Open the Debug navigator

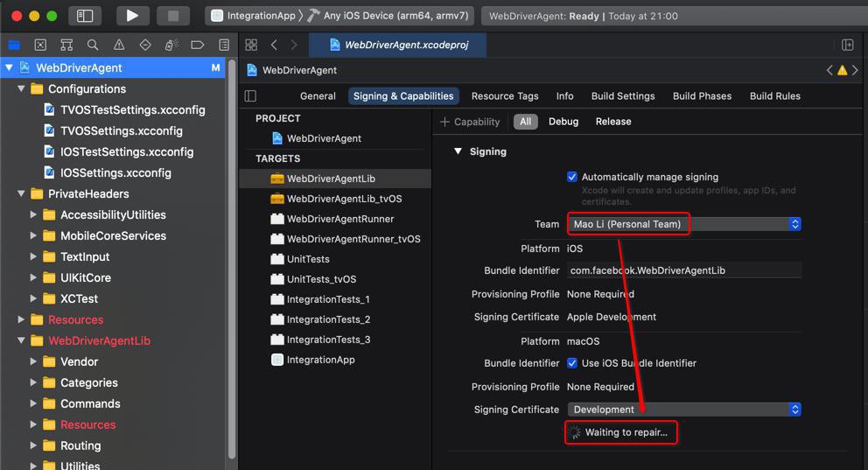[171, 45]
